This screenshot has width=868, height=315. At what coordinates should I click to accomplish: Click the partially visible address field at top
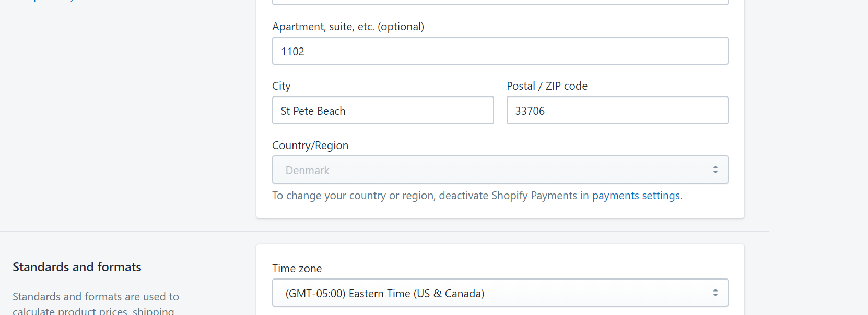point(500,2)
